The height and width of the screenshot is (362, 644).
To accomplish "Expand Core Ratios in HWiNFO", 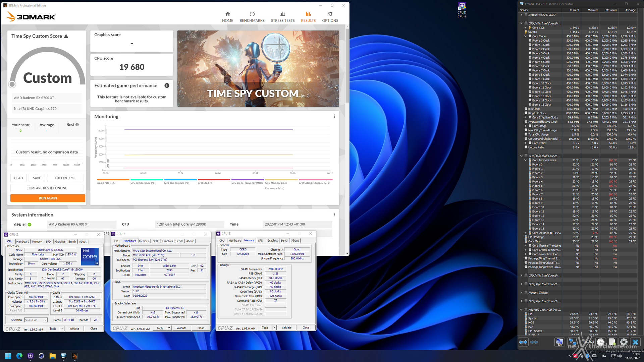I will 525,143.
